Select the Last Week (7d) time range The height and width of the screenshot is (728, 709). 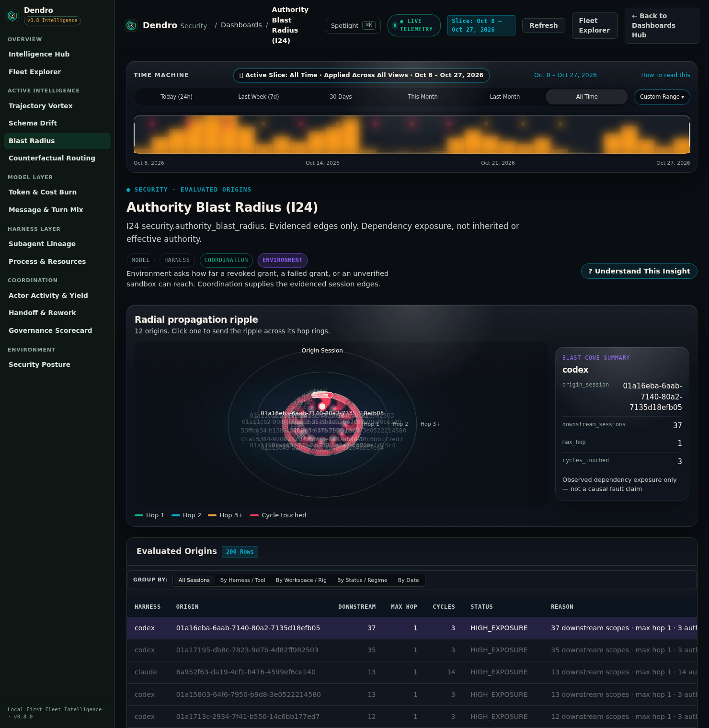tap(259, 97)
